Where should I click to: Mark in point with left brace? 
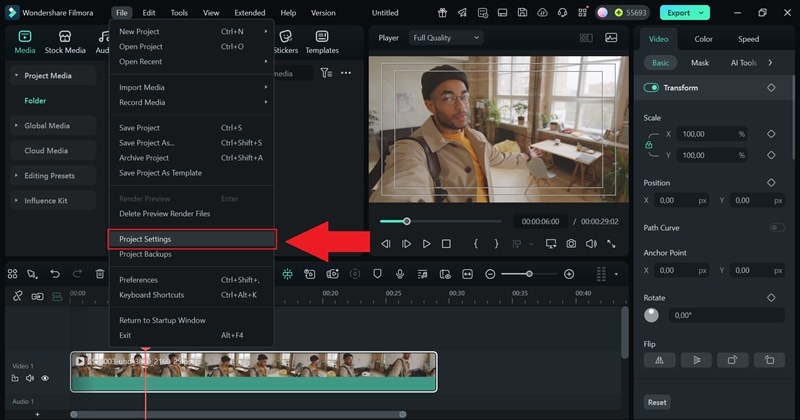[476, 244]
